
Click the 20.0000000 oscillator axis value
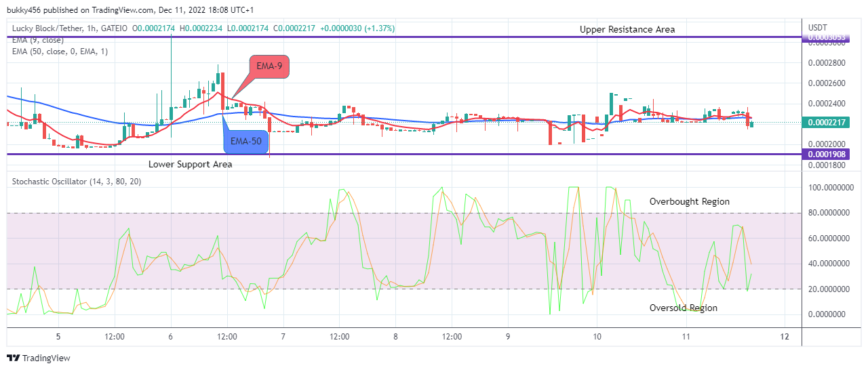pos(829,289)
